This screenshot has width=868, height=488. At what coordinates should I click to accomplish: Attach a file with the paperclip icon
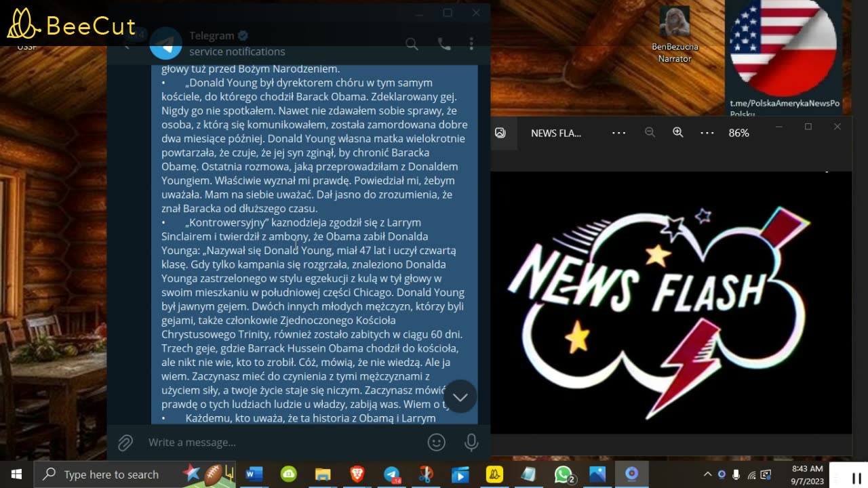[x=125, y=443]
